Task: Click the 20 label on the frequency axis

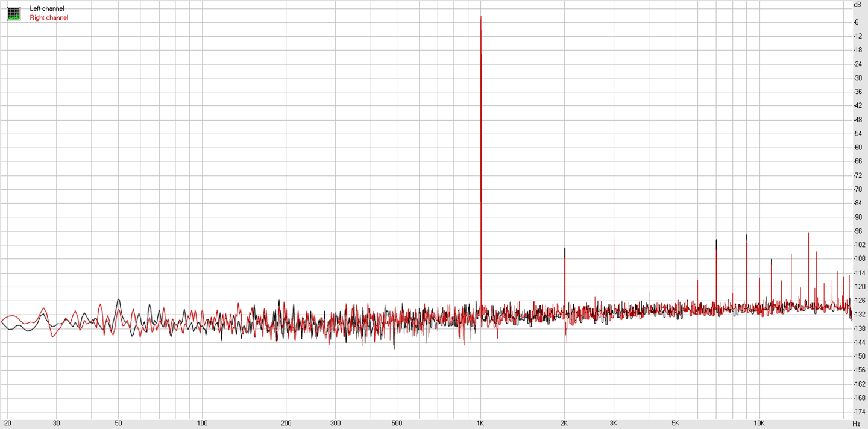Action: click(8, 424)
